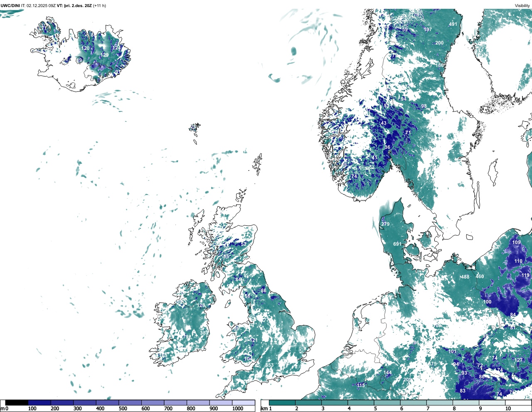Click the 83 visibility value on the map

point(463,391)
